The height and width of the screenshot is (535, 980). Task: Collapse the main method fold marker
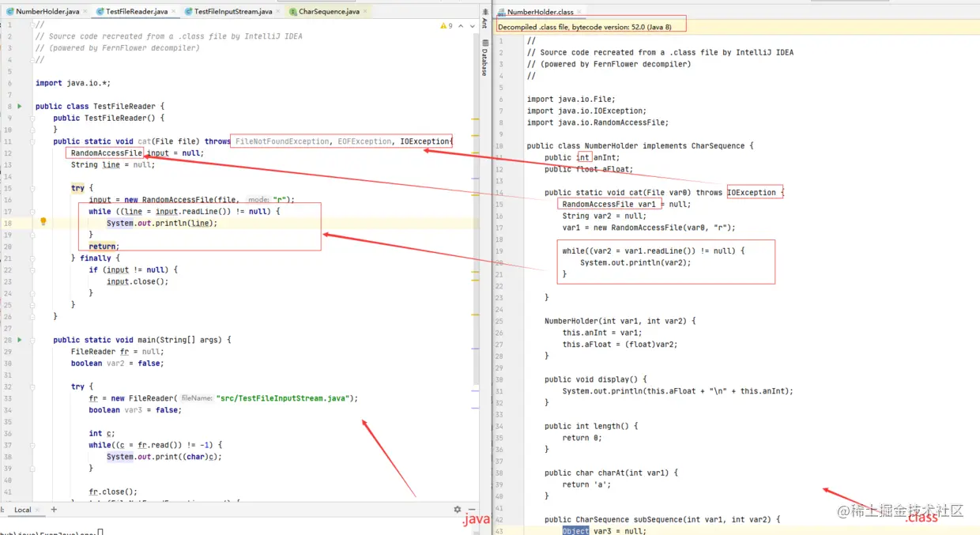[x=32, y=340]
